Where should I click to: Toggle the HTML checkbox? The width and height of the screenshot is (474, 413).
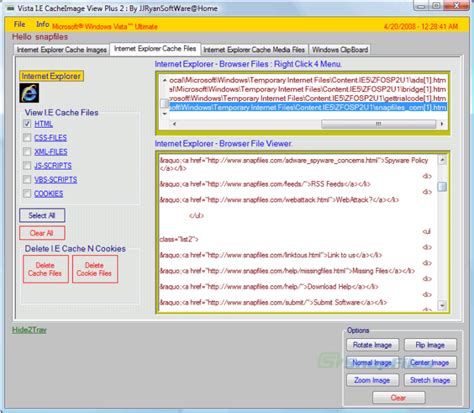tap(27, 124)
